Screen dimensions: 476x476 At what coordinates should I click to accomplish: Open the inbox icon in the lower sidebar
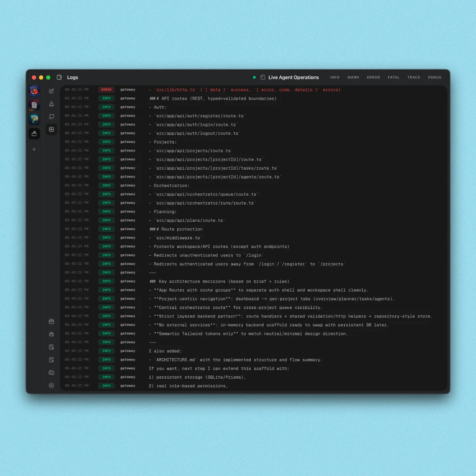(x=52, y=321)
